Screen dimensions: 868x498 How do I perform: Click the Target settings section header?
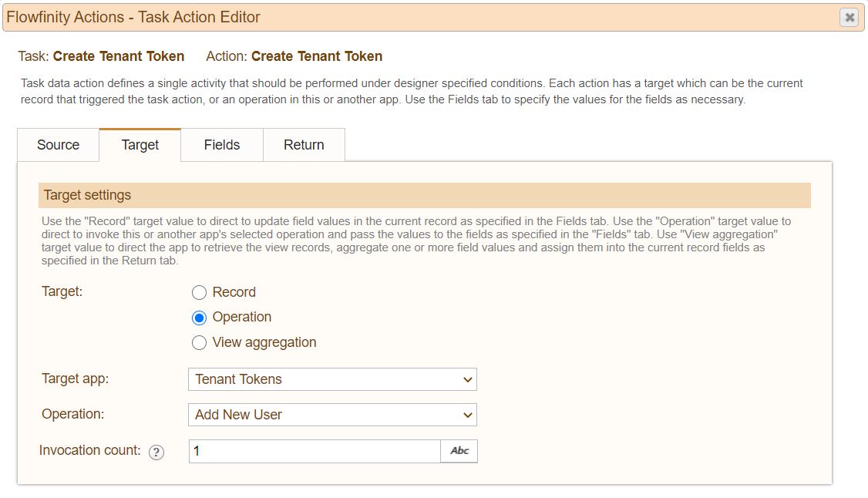(425, 195)
